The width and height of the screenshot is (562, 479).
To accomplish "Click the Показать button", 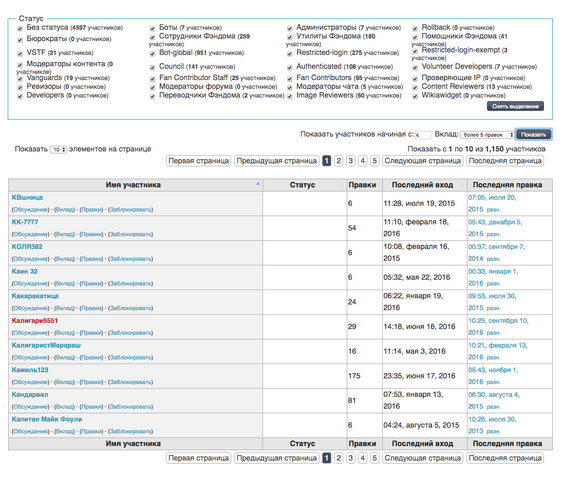I will 533,134.
